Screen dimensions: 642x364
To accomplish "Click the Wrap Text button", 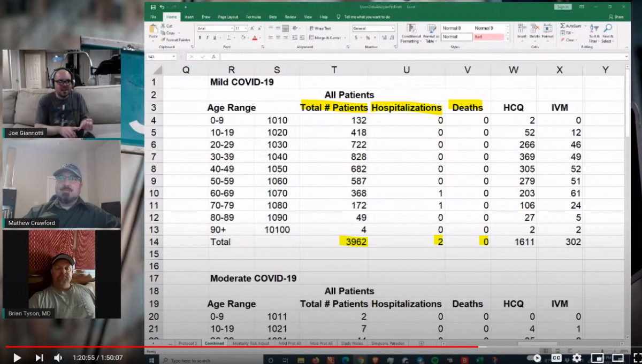I will pyautogui.click(x=320, y=28).
